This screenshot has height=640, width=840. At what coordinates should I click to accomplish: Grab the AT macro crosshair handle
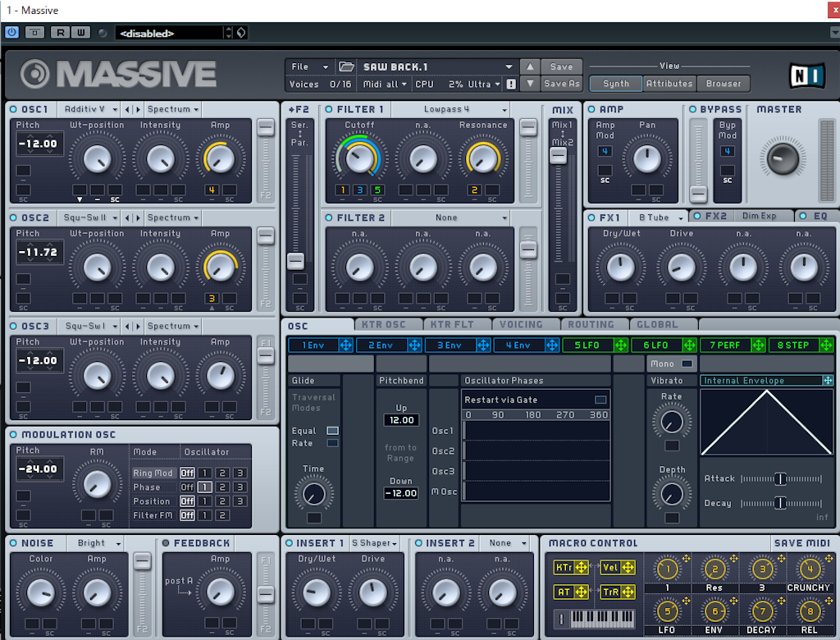click(582, 592)
